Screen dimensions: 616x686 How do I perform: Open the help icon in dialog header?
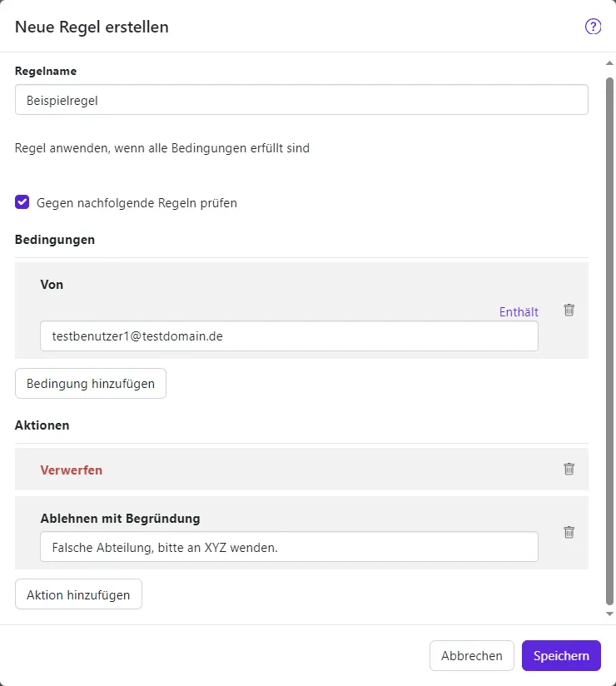point(593,27)
